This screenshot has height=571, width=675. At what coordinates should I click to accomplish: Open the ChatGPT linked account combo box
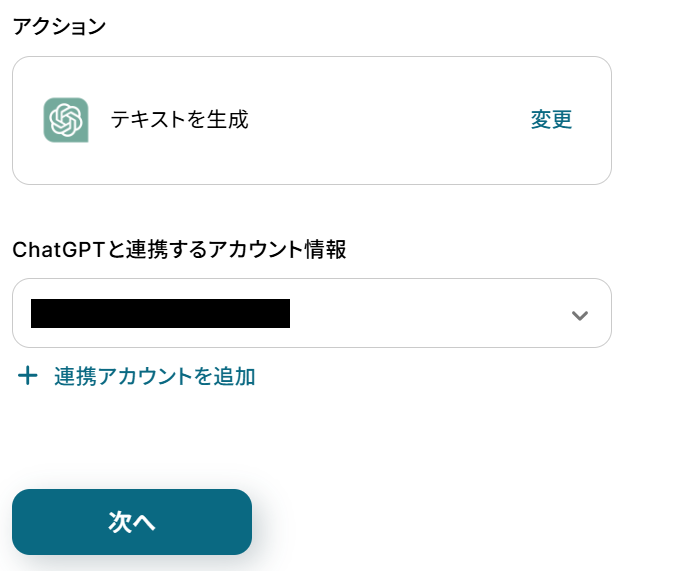pyautogui.click(x=311, y=313)
